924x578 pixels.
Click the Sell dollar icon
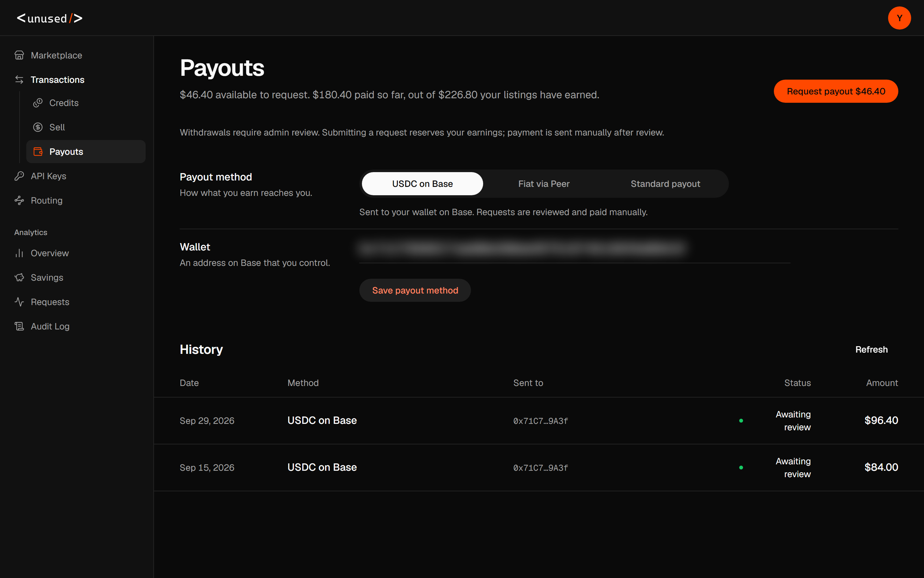tap(38, 127)
